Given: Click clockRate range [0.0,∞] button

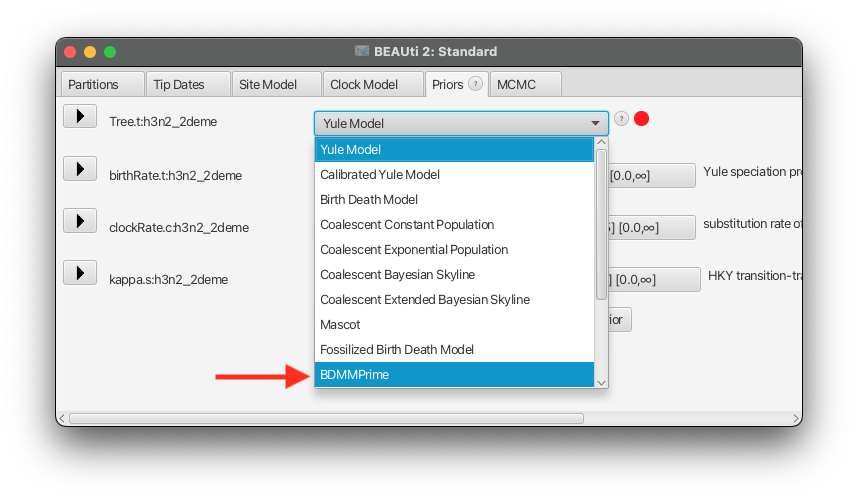Looking at the screenshot, I should [651, 228].
